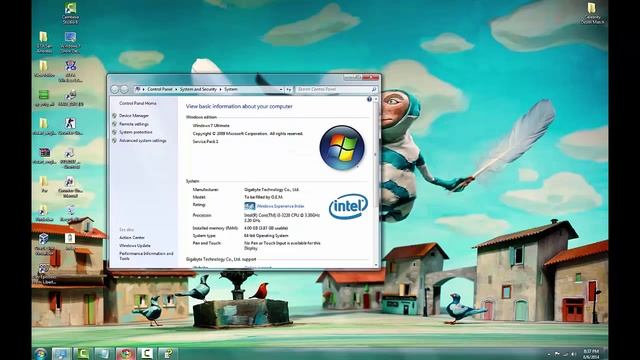Click the Refresh button beside the address bar
This screenshot has width=640, height=360.
tap(289, 89)
